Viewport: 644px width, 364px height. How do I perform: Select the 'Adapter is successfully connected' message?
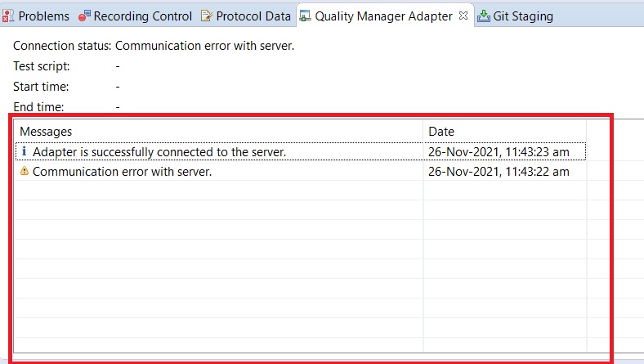pyautogui.click(x=159, y=151)
